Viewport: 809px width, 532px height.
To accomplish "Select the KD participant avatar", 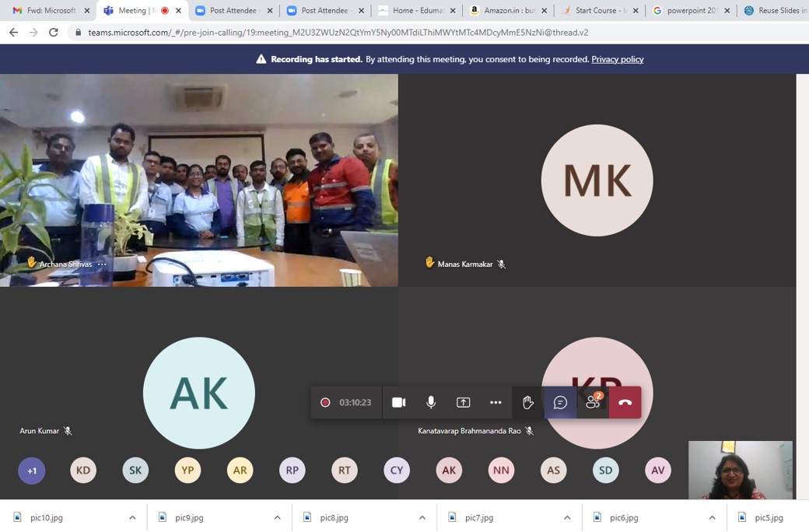I will [83, 471].
